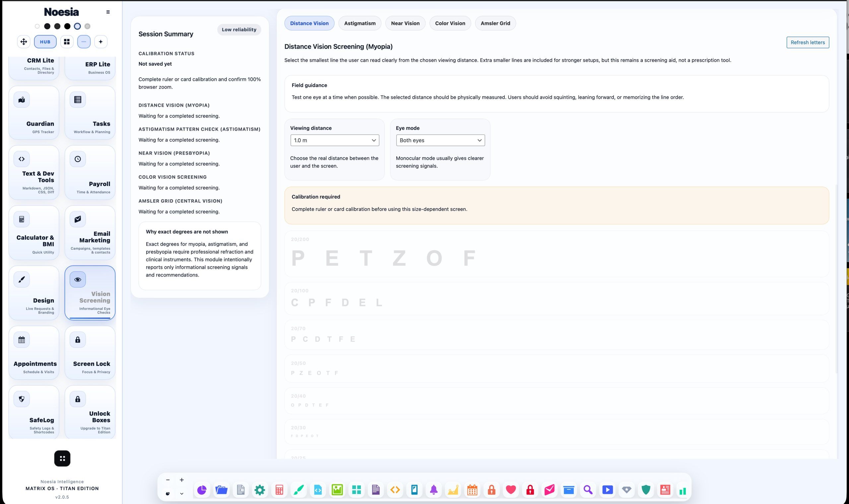This screenshot has height=504, width=849.
Task: Switch to the Near Vision tab
Action: (405, 23)
